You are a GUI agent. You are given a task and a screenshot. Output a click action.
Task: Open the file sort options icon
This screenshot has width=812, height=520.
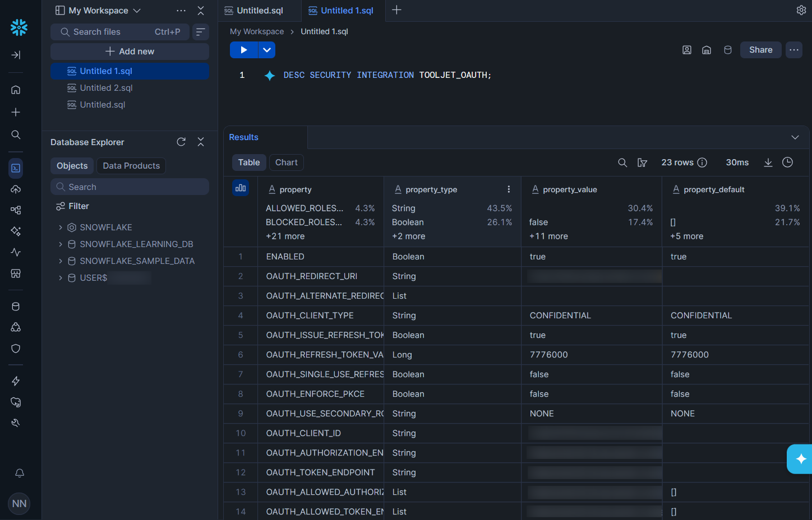201,32
